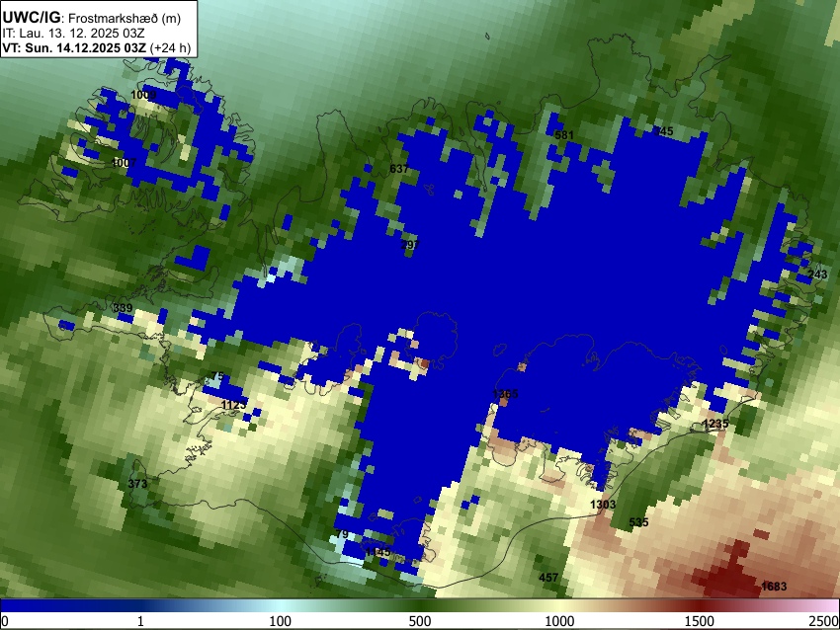Image resolution: width=840 pixels, height=630 pixels.
Task: Click the map value label "243"
Action: tap(817, 275)
